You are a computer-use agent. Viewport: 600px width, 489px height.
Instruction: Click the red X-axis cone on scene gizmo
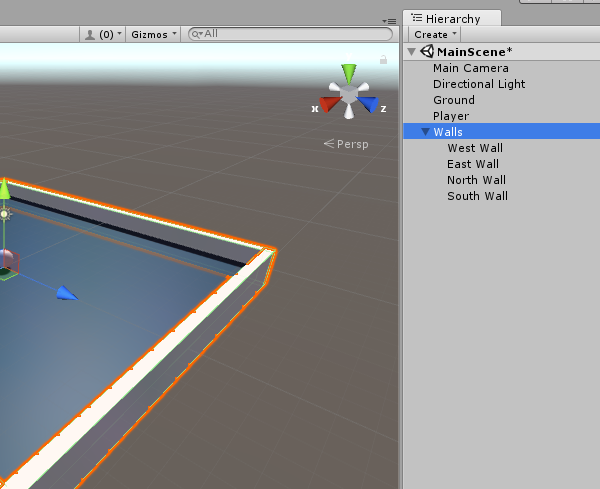[330, 104]
